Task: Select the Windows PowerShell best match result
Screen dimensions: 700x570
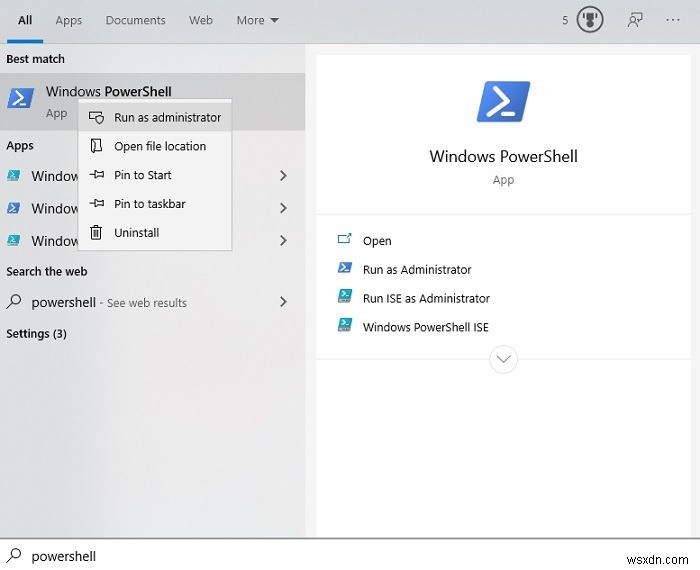Action: (153, 102)
